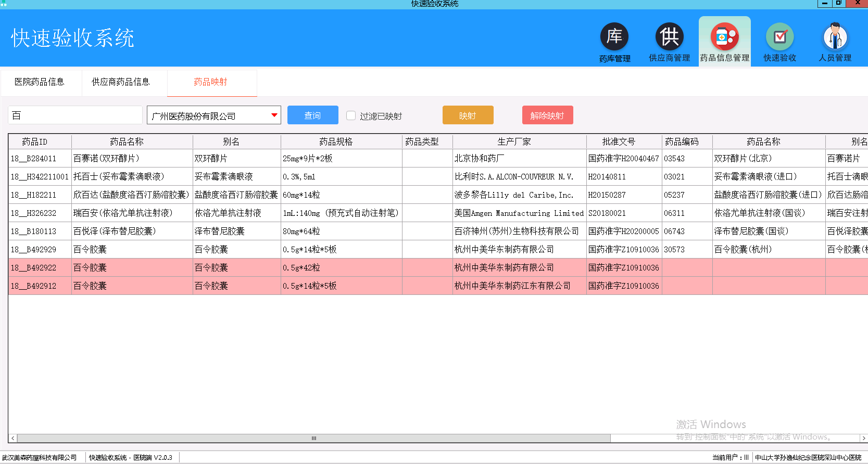Click status bar 武汉美森药屋科技有限公司

(40, 458)
